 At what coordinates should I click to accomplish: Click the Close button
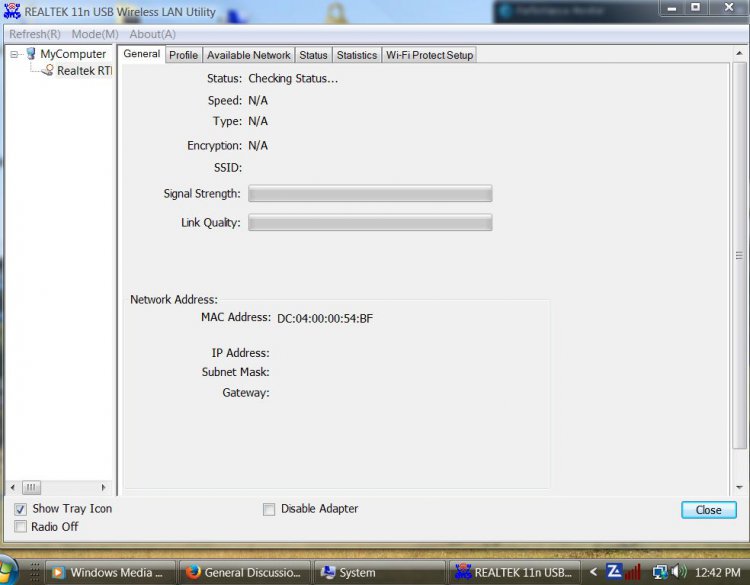[x=708, y=510]
